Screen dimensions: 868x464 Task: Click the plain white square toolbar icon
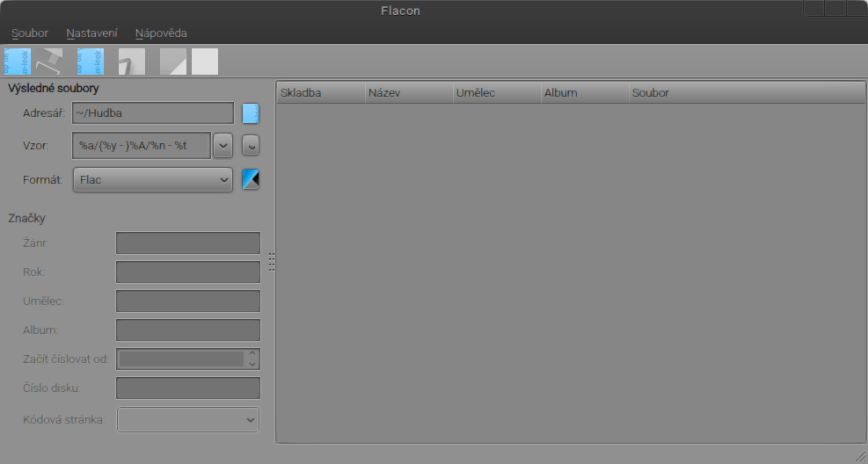(x=205, y=62)
